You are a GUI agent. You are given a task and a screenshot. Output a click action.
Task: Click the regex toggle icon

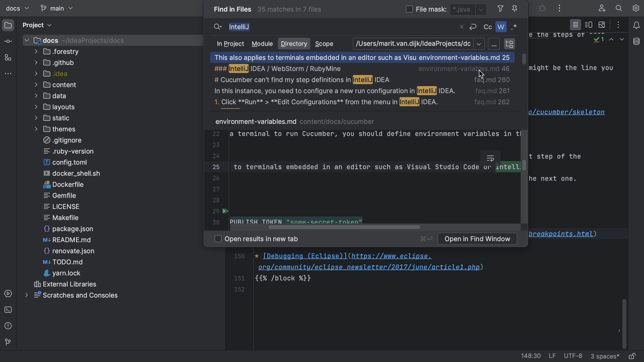point(514,27)
